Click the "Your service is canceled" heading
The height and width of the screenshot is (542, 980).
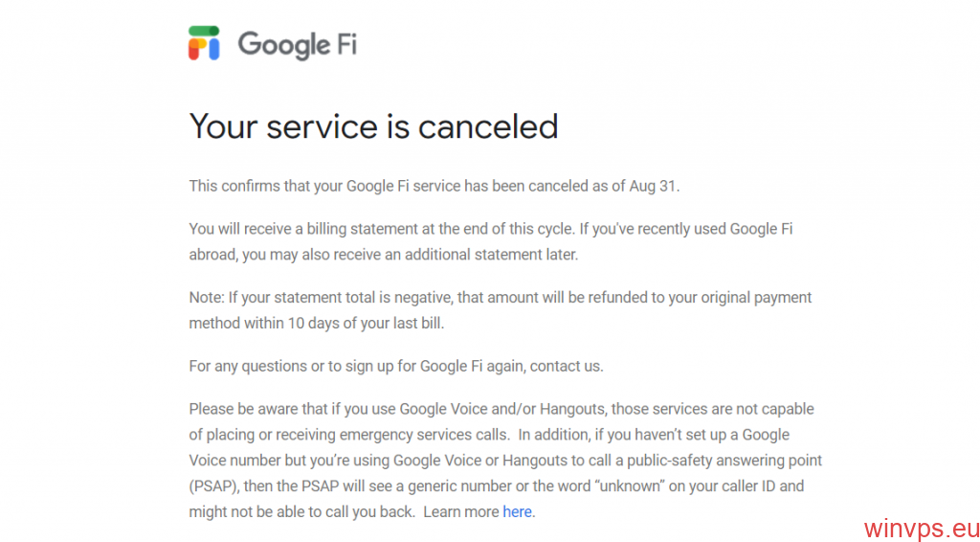373,125
